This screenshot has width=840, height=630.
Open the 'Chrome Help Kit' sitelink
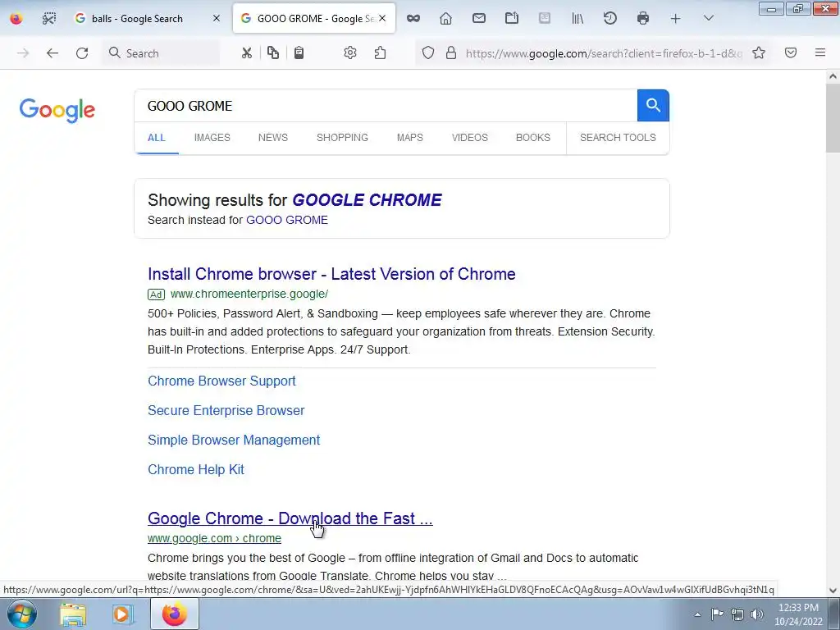196,469
